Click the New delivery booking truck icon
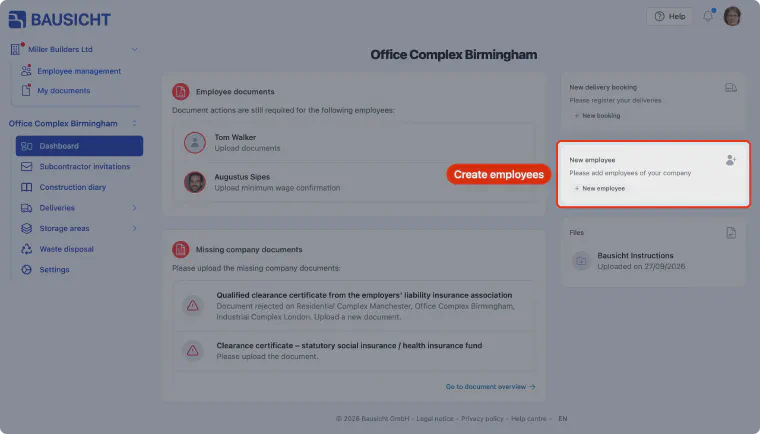This screenshot has width=760, height=434. tap(731, 87)
